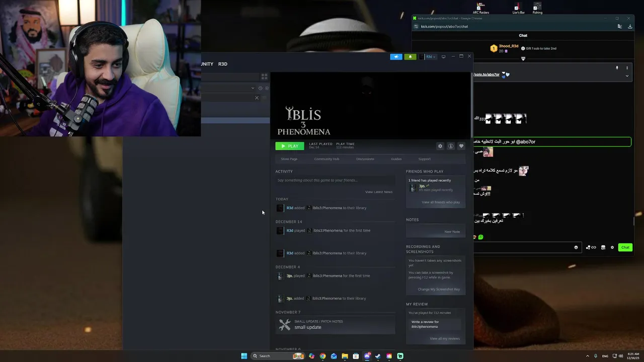Open Change My Screenshot Key
Viewport: 644px width, 362px height.
tap(439, 289)
